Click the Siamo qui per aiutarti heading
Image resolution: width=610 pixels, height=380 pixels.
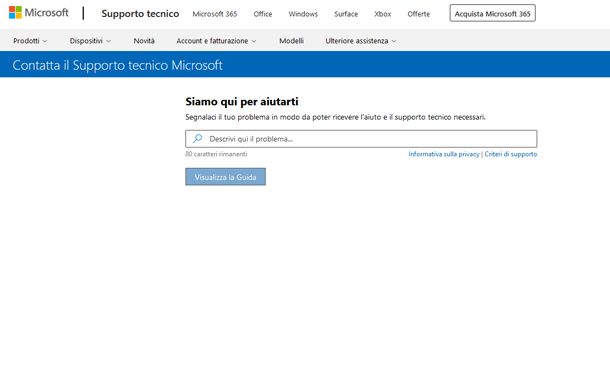[242, 102]
